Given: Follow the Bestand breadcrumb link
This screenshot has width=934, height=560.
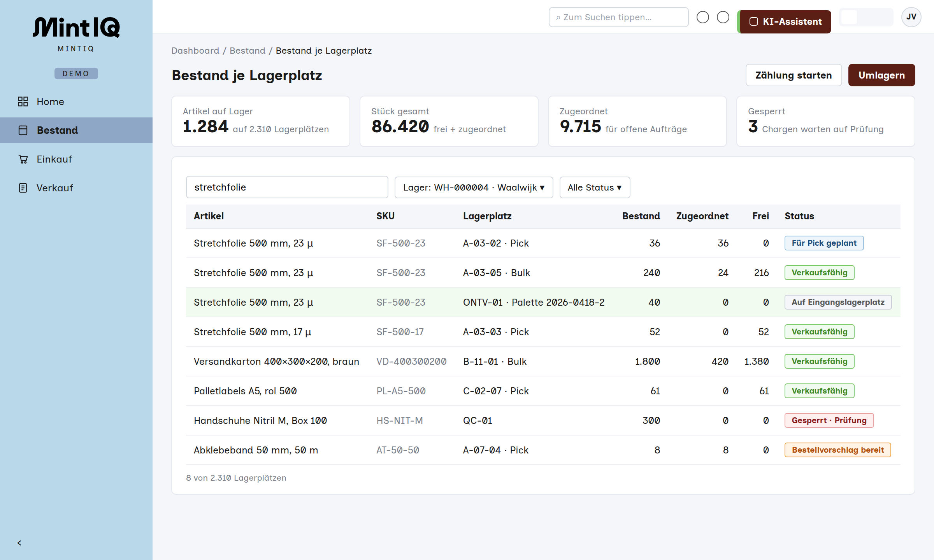Looking at the screenshot, I should point(248,51).
